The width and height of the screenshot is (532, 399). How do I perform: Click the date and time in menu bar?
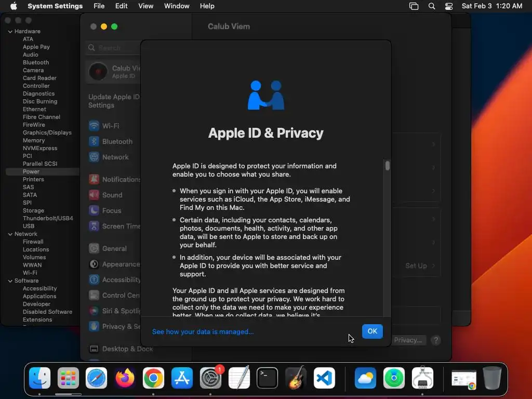point(491,6)
